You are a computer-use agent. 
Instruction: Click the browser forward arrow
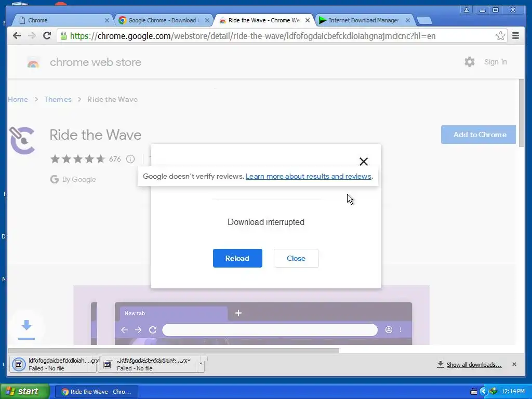(32, 36)
